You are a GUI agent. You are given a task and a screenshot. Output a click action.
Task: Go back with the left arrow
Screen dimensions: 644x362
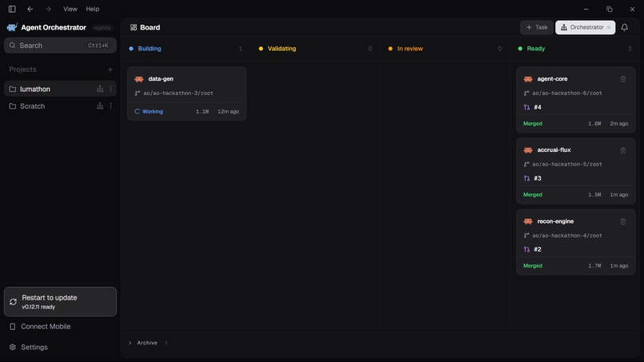point(30,9)
